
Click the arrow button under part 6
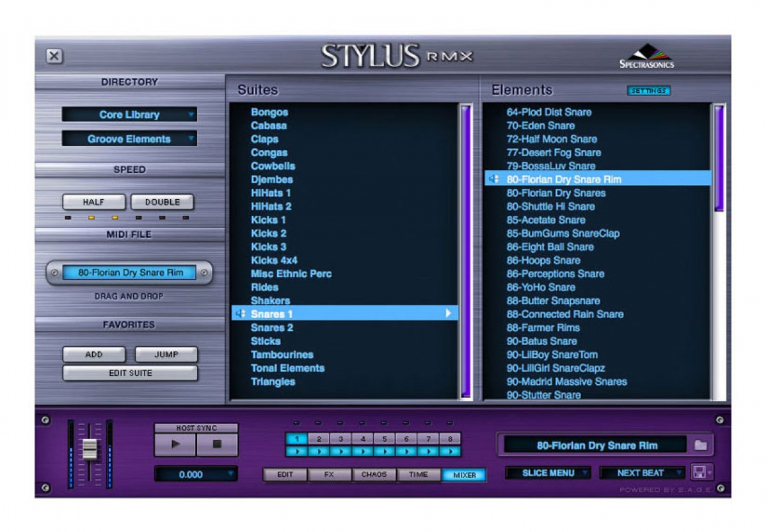tap(406, 451)
